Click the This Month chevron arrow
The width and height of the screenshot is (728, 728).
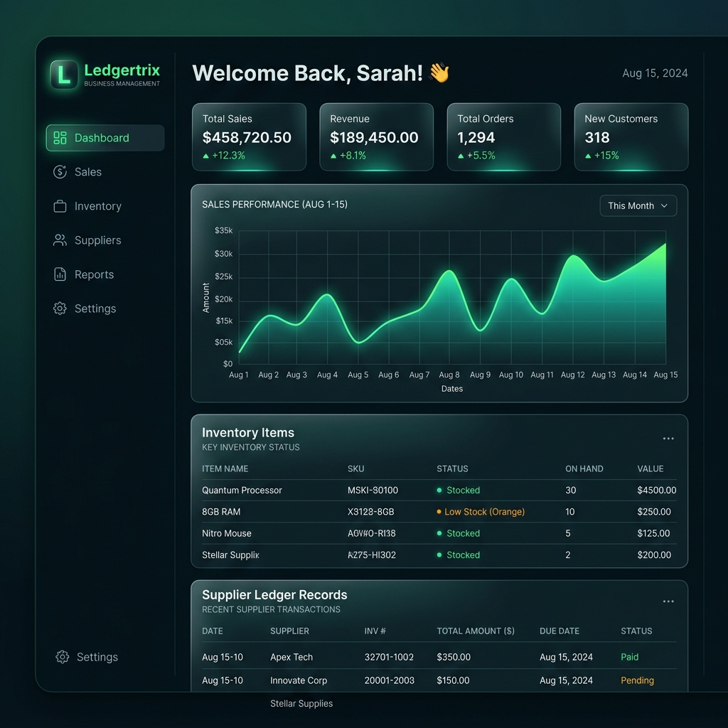point(664,205)
